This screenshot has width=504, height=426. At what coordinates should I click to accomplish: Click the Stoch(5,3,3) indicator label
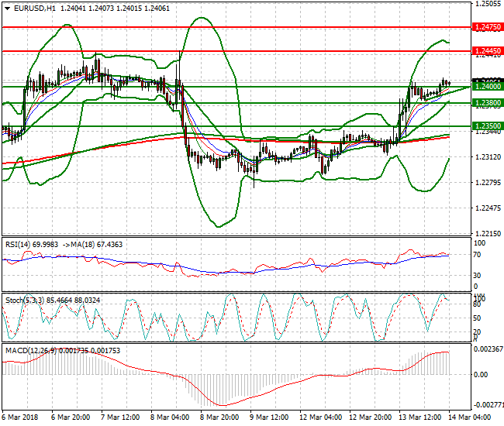coord(25,299)
